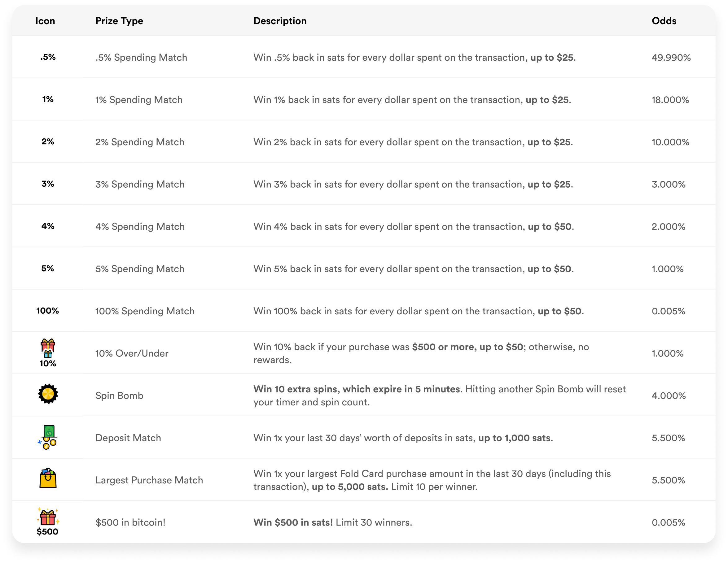Select the Deposit Match prize name
The height and width of the screenshot is (563, 728).
(128, 438)
